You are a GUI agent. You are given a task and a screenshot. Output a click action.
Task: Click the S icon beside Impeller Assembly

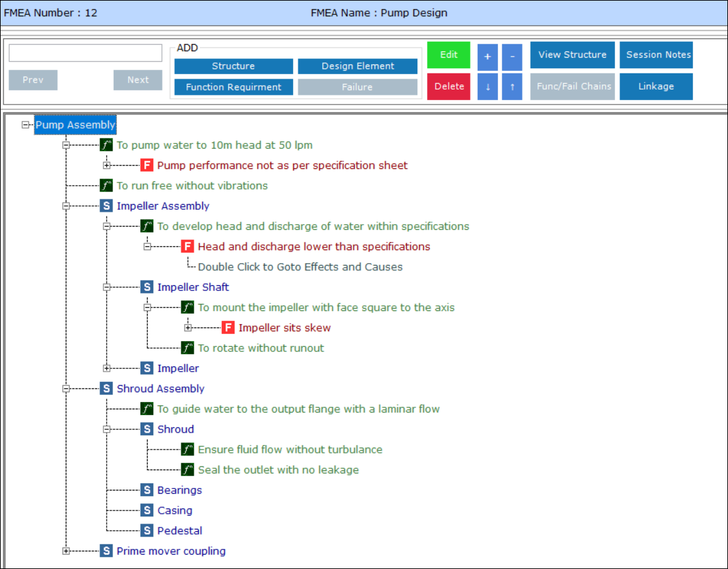click(107, 206)
